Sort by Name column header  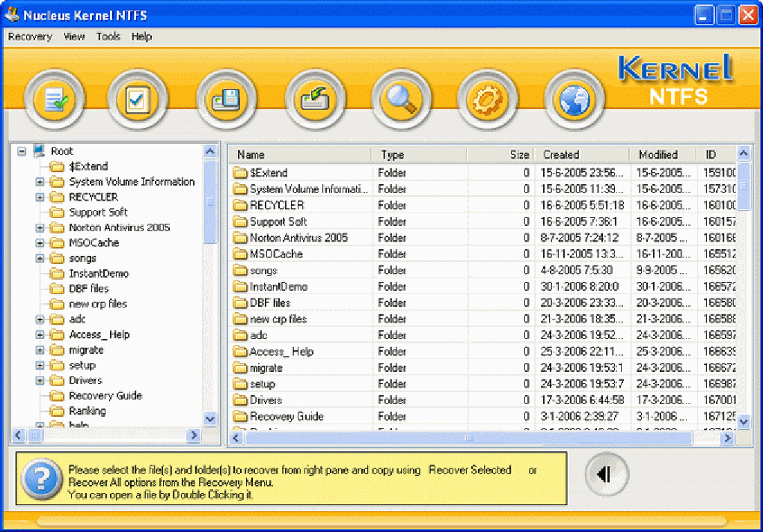[300, 155]
